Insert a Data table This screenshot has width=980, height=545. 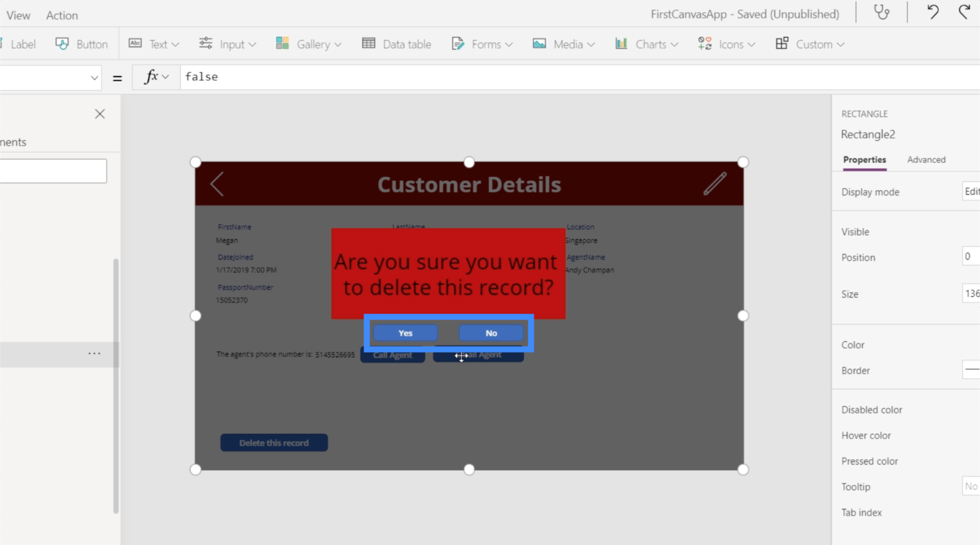[x=397, y=44]
